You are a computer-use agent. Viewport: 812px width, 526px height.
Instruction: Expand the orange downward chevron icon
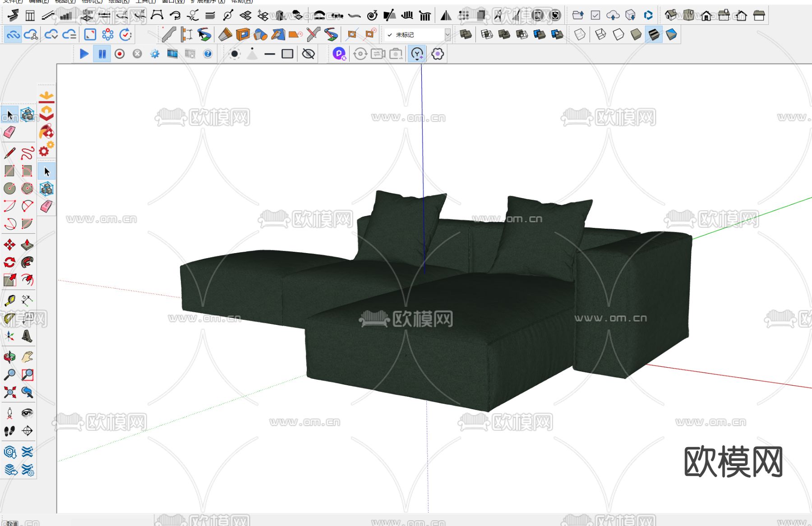46,113
